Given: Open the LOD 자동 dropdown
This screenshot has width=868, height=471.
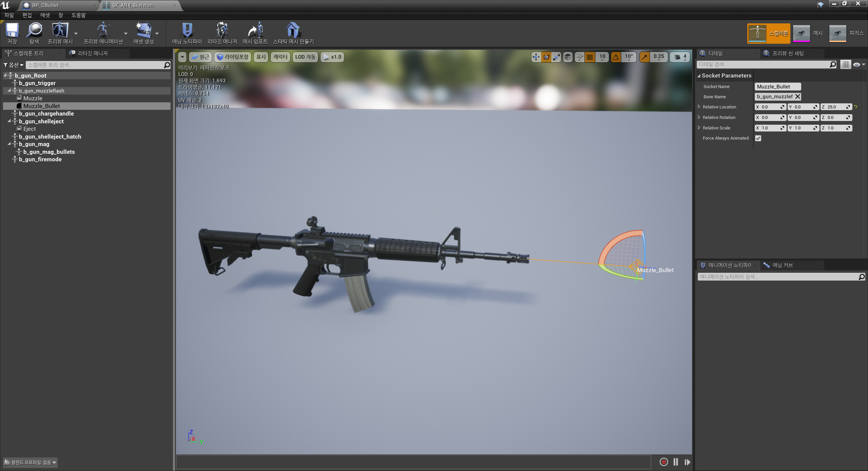Looking at the screenshot, I should coord(305,57).
